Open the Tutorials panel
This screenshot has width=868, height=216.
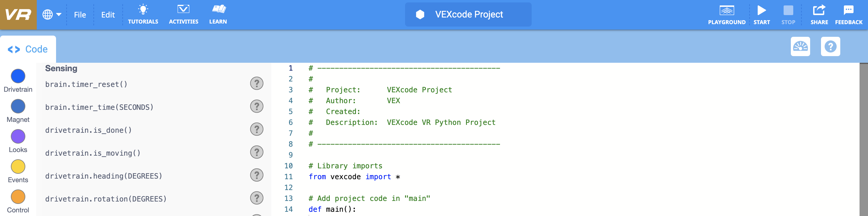tap(143, 14)
